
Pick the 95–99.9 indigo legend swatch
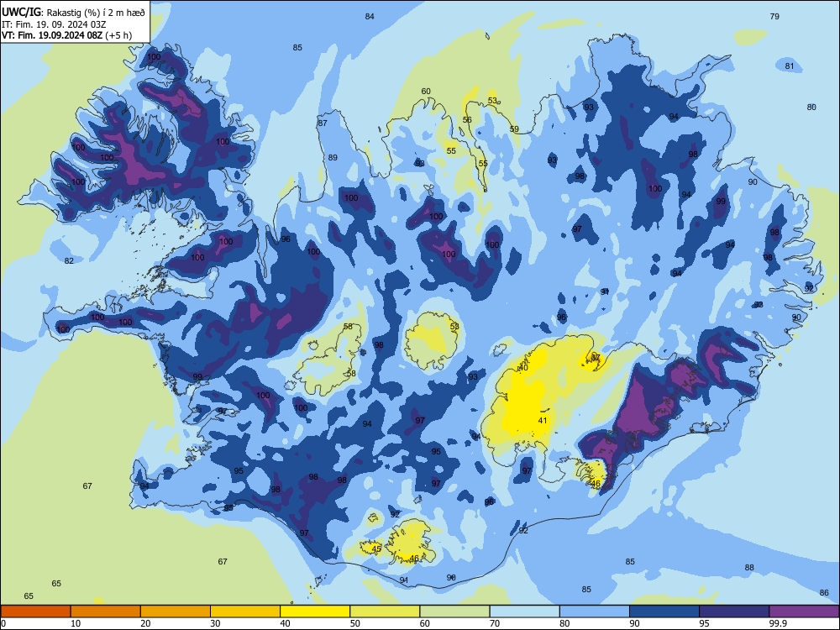pos(734,612)
